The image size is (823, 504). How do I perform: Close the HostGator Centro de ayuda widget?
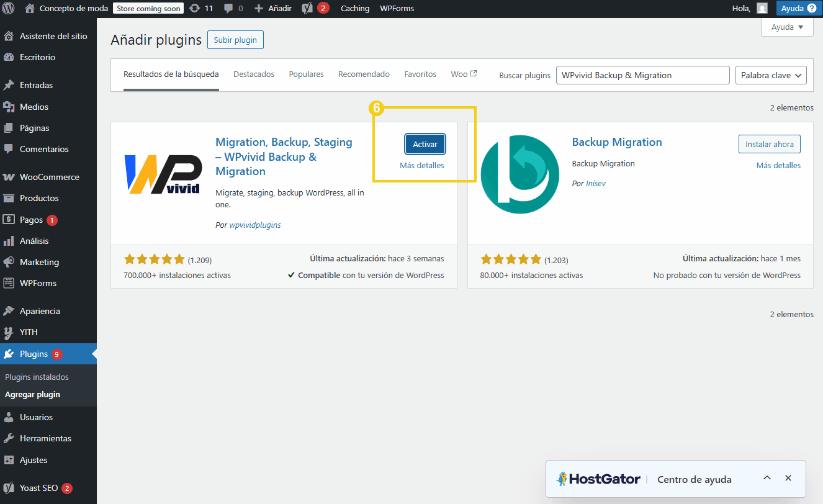pos(788,478)
